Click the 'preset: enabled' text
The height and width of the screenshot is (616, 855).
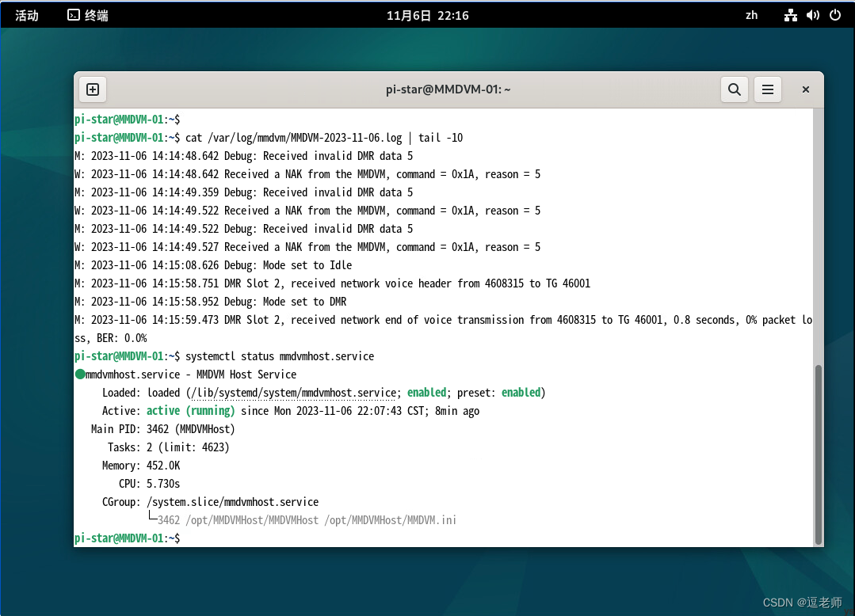tap(499, 393)
